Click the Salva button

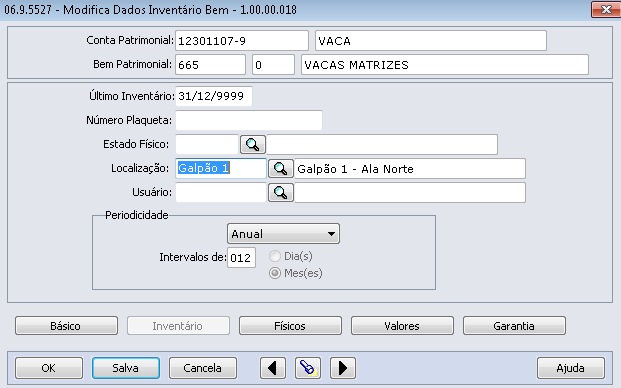(126, 368)
